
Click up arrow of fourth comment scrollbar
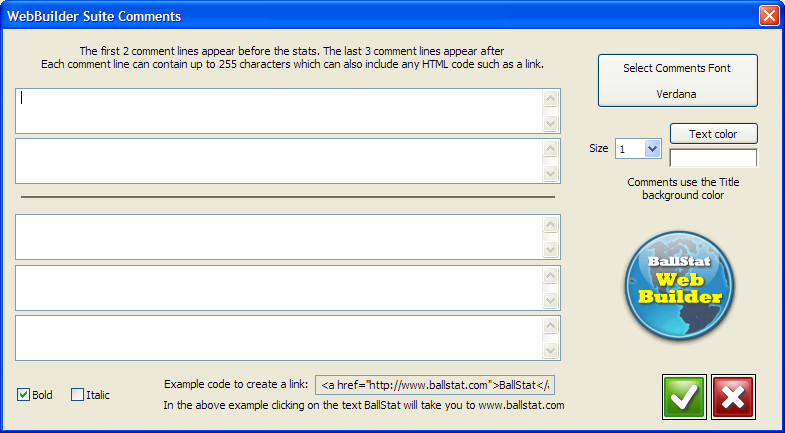[551, 276]
